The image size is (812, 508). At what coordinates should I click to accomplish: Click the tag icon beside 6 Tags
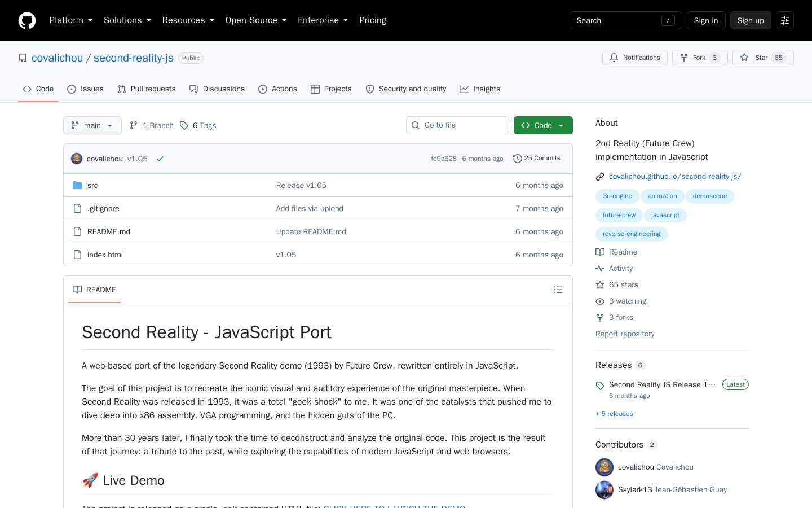pos(184,125)
